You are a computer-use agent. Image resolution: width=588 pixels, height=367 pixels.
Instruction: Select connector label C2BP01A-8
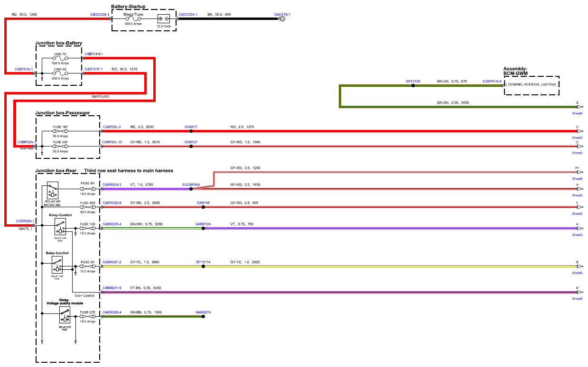point(492,82)
